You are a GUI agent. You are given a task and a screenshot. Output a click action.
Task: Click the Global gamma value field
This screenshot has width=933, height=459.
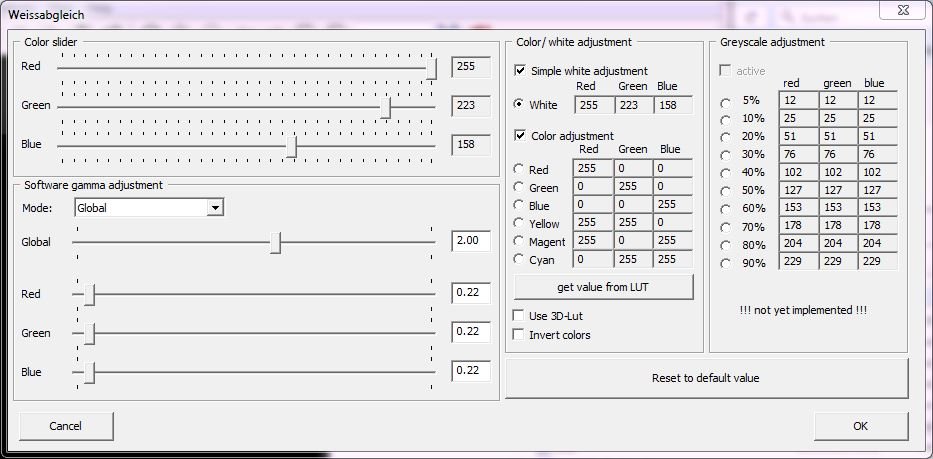(470, 242)
